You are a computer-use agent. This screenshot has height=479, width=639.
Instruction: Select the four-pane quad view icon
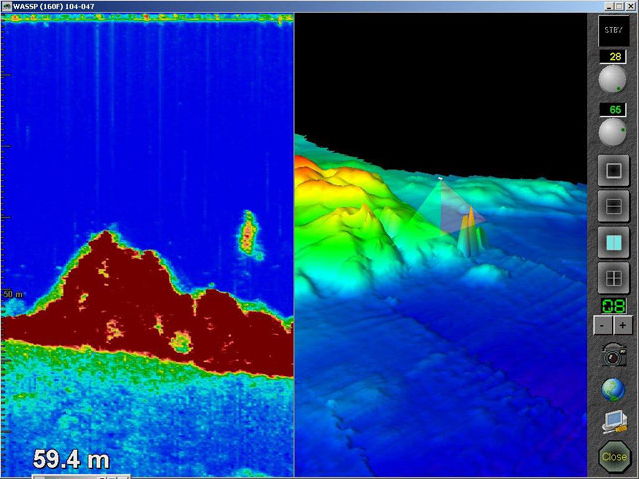pos(612,277)
